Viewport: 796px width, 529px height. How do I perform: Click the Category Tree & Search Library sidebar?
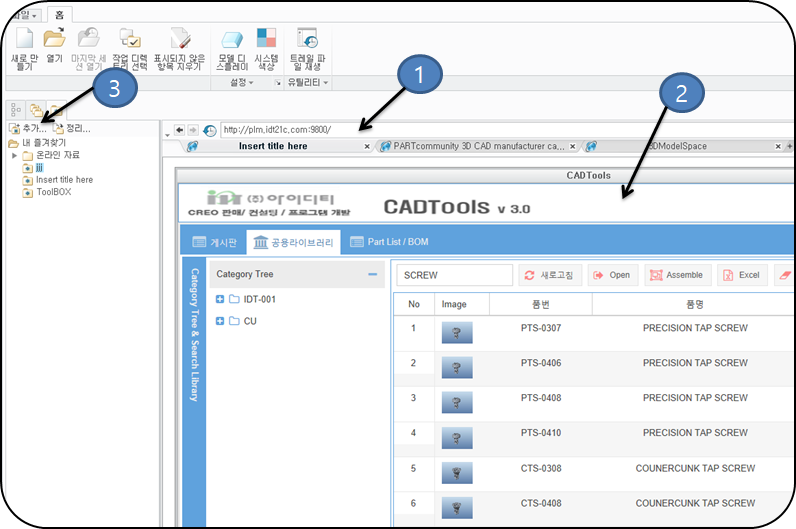click(194, 391)
